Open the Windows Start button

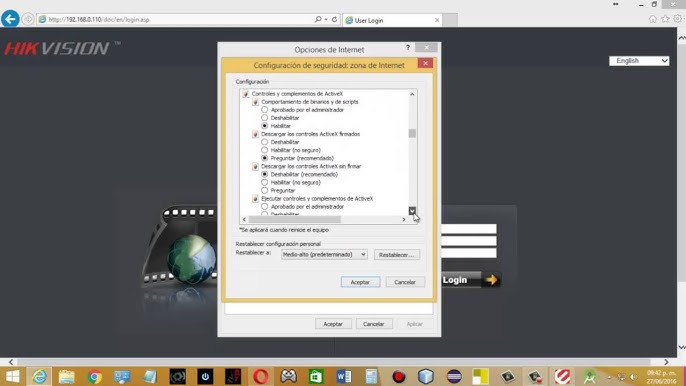(12, 376)
